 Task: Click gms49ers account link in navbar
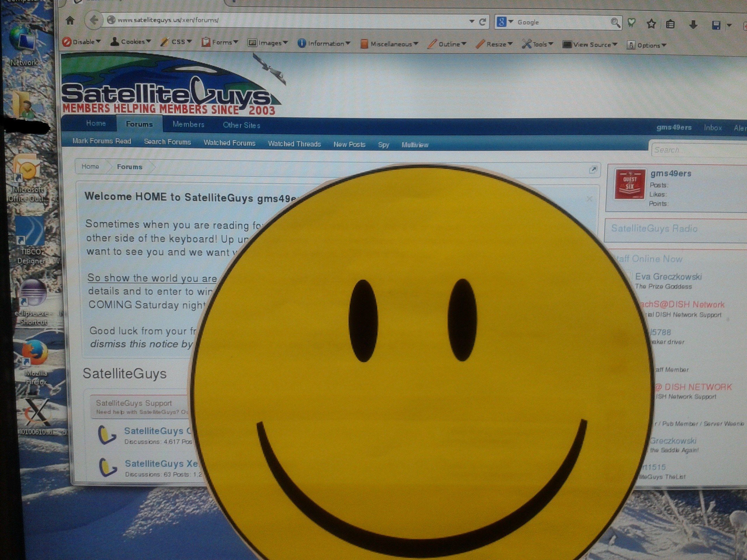(x=674, y=127)
